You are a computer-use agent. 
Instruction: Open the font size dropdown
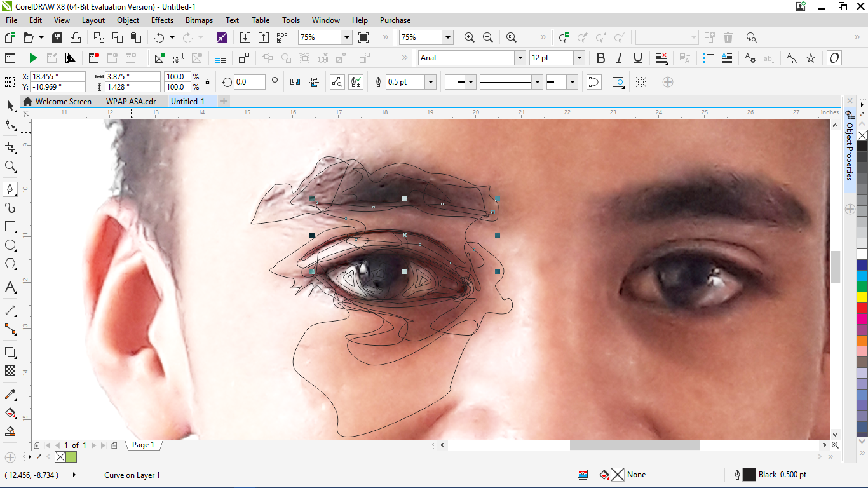[578, 57]
